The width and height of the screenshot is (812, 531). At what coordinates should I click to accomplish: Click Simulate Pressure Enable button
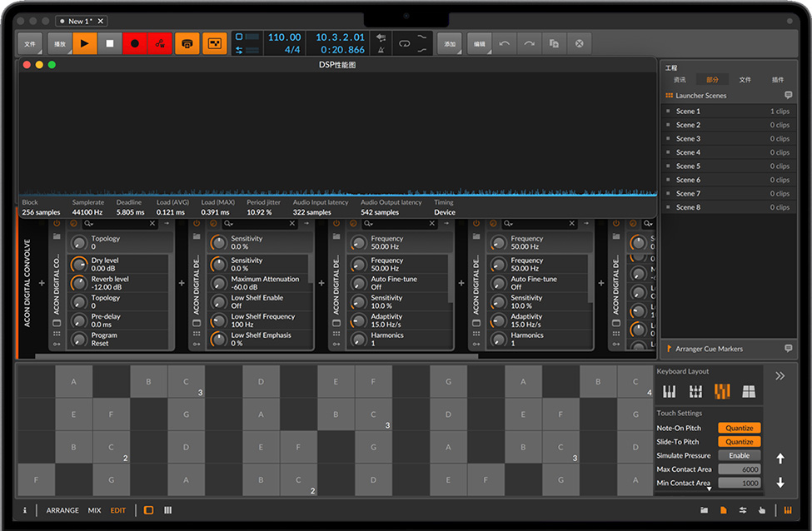click(x=739, y=455)
